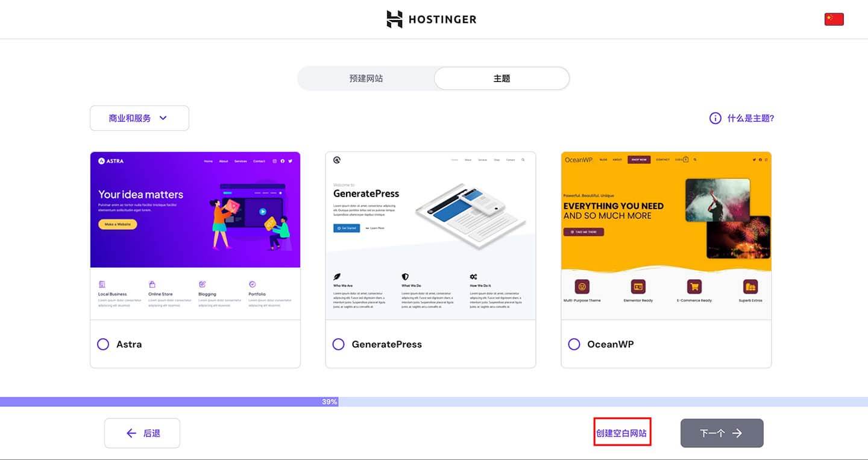Viewport: 868px width, 460px height.
Task: Click the 创建空白网站 link
Action: 622,433
